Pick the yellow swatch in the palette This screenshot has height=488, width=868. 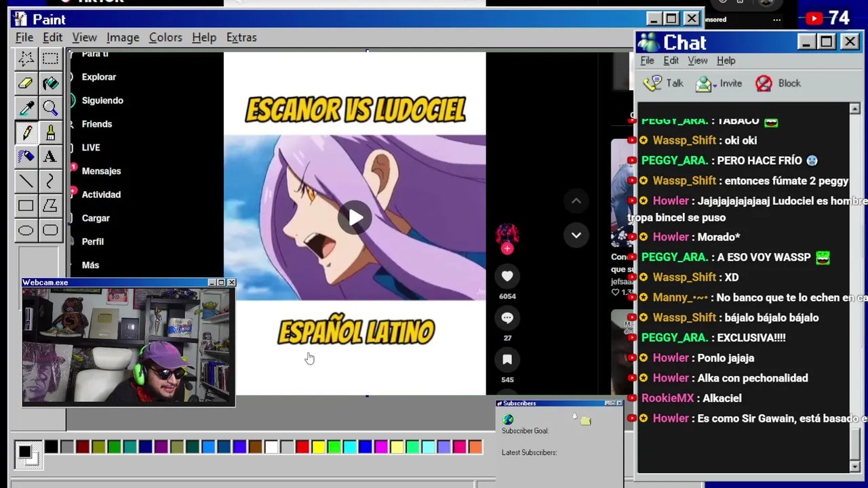tap(318, 447)
